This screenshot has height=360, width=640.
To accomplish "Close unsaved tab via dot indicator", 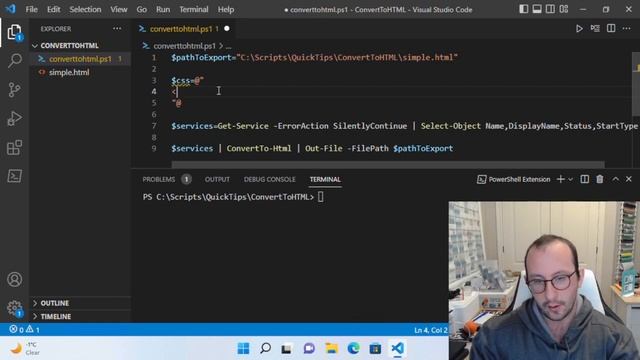I will click(x=227, y=29).
